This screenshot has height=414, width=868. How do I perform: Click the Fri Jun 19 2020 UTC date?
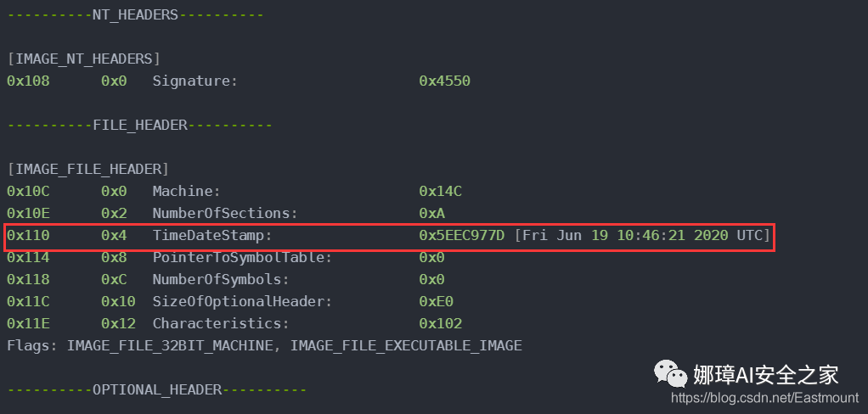tap(642, 236)
